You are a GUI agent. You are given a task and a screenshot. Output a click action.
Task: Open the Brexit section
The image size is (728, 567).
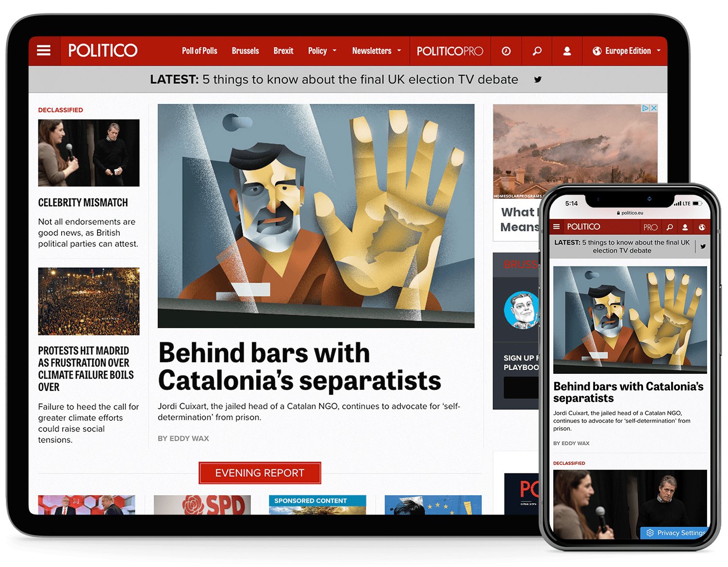pyautogui.click(x=283, y=51)
